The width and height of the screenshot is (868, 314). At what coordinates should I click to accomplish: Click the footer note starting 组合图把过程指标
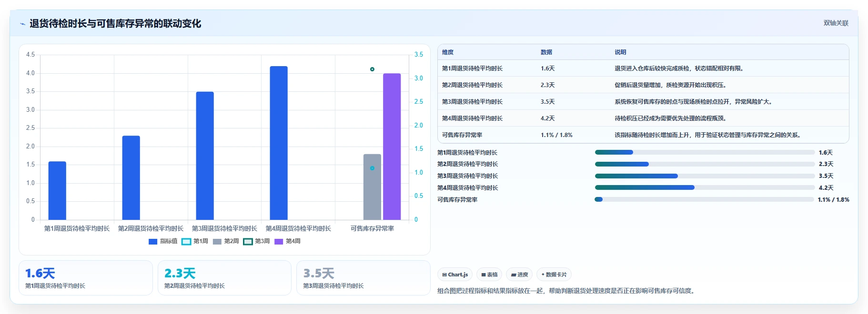point(567,291)
